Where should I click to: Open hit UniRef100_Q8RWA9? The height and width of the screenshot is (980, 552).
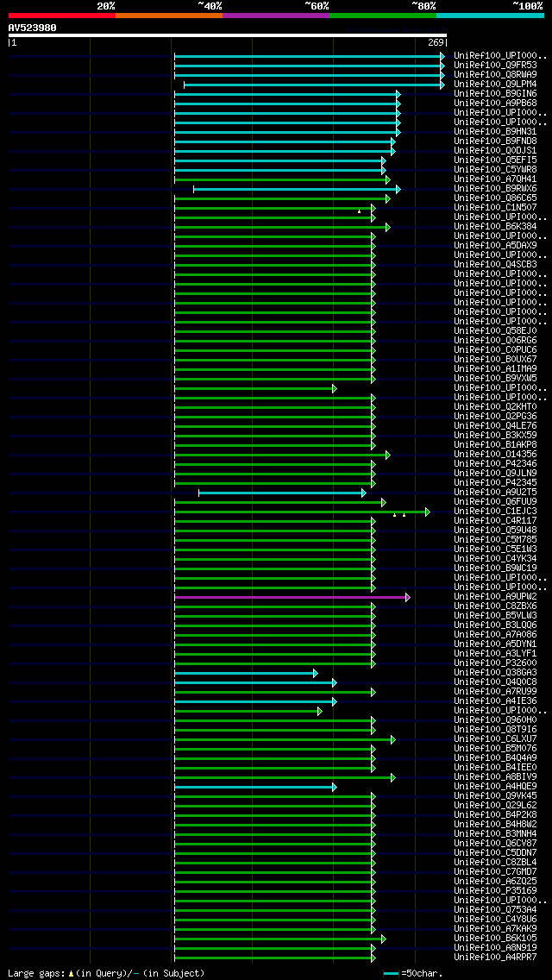coord(495,74)
